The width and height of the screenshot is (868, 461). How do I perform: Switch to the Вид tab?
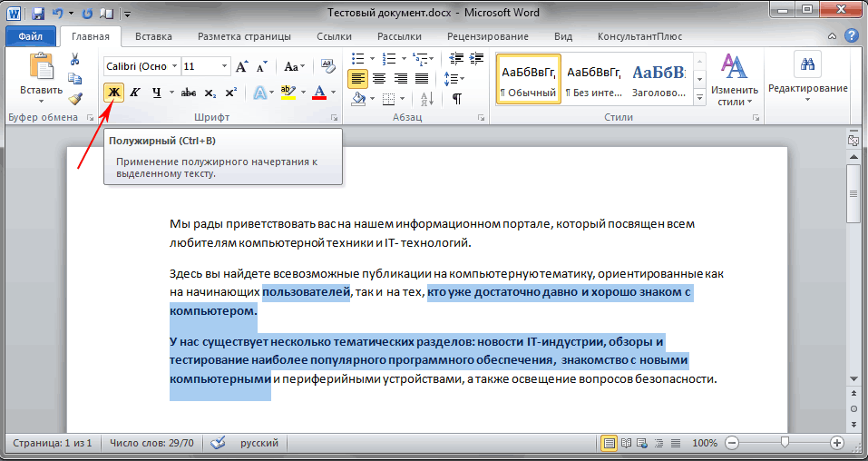pyautogui.click(x=563, y=36)
